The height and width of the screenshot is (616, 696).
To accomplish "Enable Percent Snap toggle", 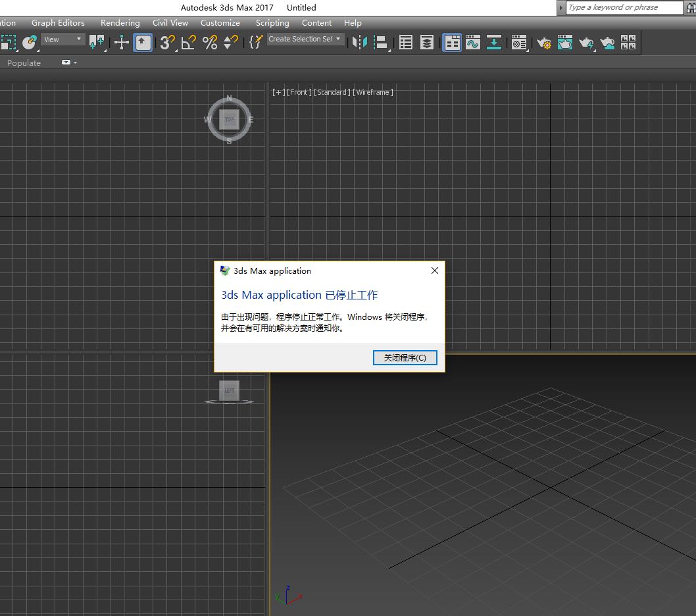I will click(210, 43).
